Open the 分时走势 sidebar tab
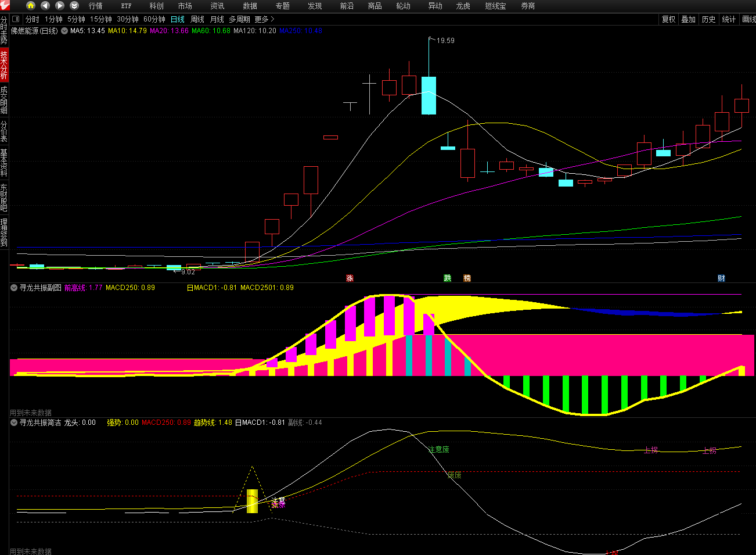The image size is (756, 555). pos(4,30)
